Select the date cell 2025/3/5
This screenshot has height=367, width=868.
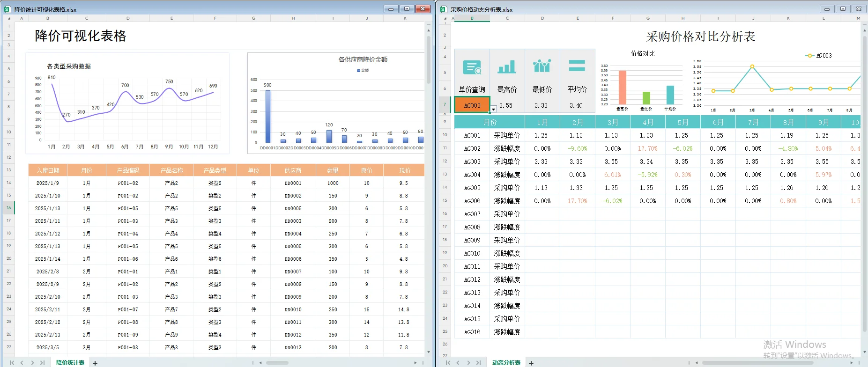coord(48,347)
